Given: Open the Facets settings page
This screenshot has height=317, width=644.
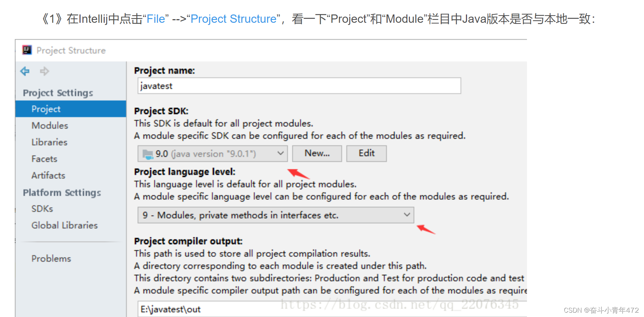Looking at the screenshot, I should (x=44, y=159).
